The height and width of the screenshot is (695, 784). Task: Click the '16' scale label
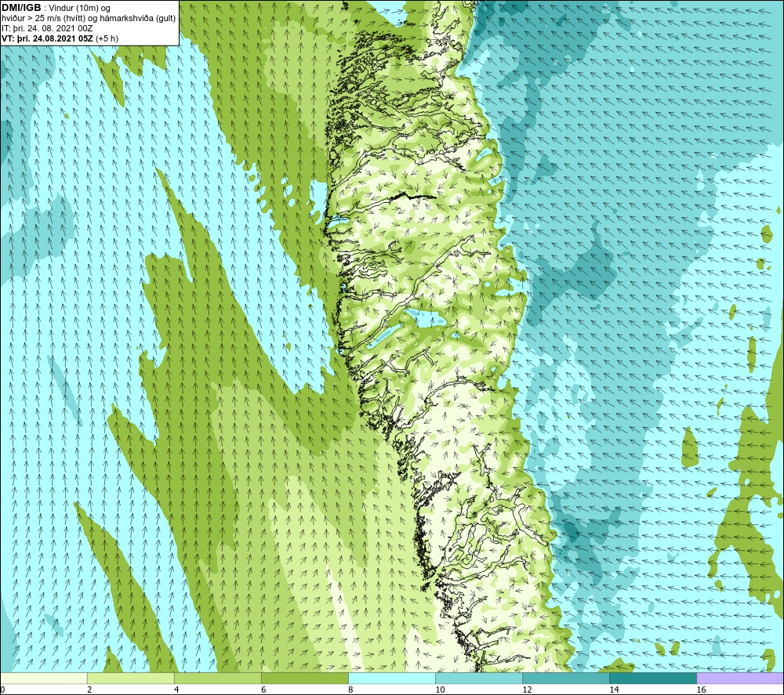point(701,690)
